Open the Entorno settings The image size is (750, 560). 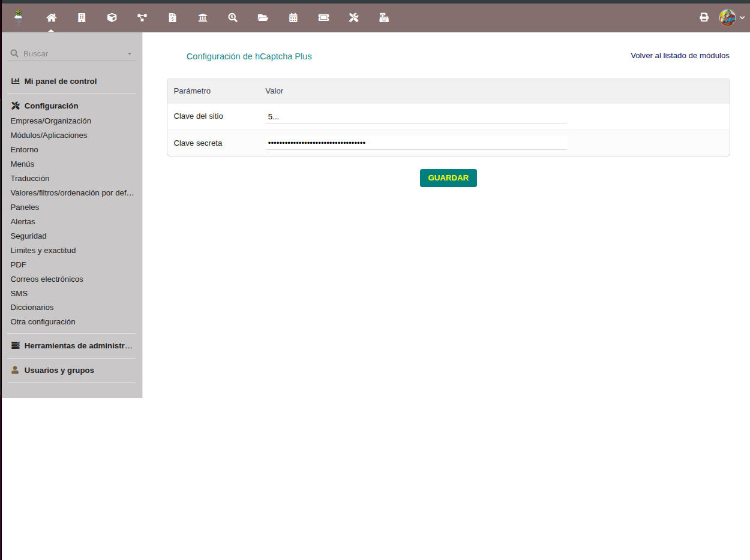tap(24, 149)
